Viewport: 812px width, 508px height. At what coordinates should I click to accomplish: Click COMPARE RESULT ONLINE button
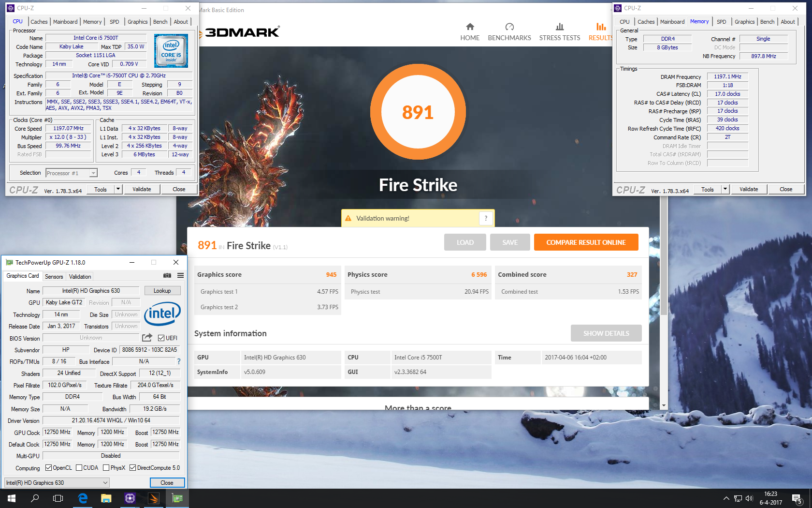click(x=586, y=242)
